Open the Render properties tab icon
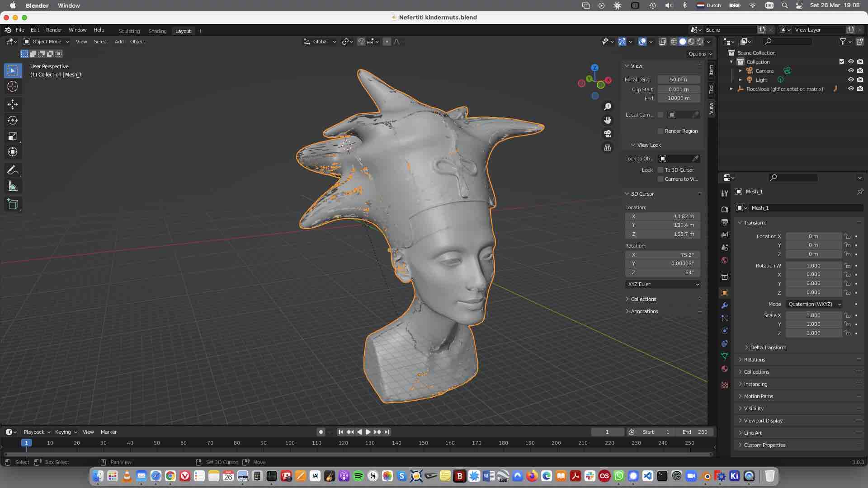Viewport: 868px width, 488px height. (x=725, y=209)
